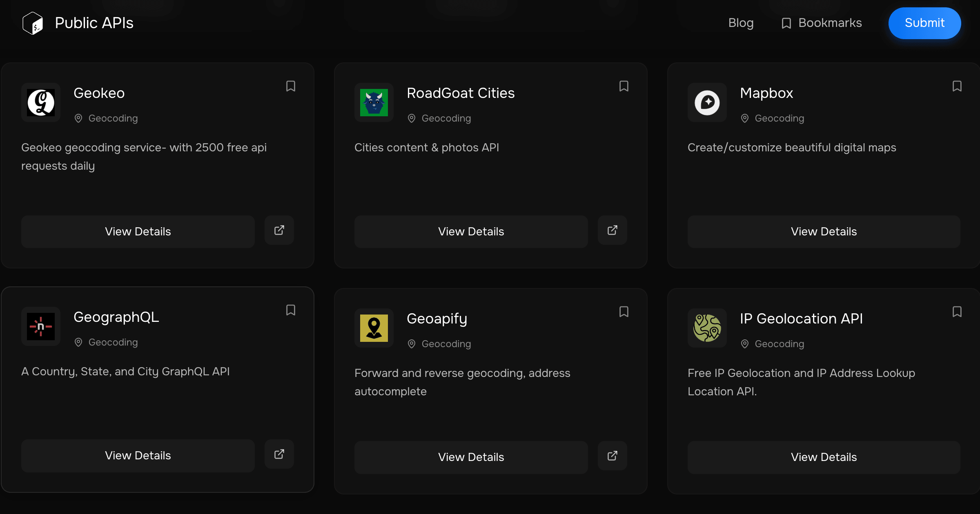
Task: Click the Geokeo logo thumbnail
Action: tap(41, 102)
